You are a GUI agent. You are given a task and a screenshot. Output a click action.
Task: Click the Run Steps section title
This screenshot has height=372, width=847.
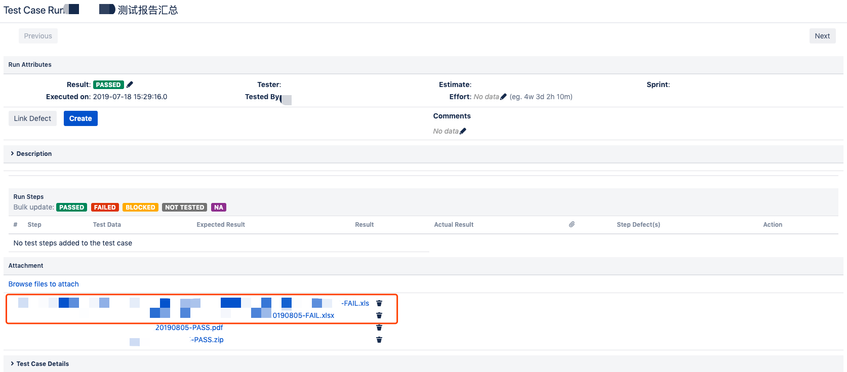pos(29,197)
